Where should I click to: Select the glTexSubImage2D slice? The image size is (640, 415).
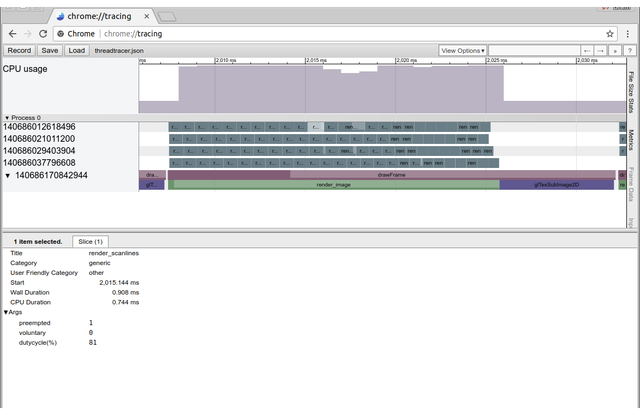[557, 185]
